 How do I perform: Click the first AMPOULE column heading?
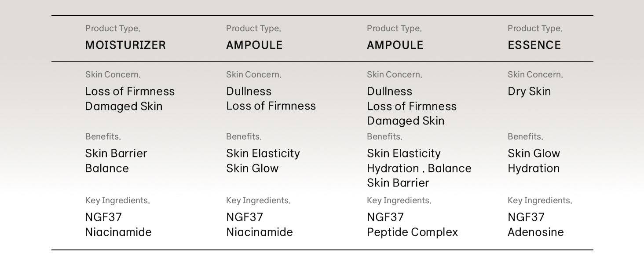[254, 45]
